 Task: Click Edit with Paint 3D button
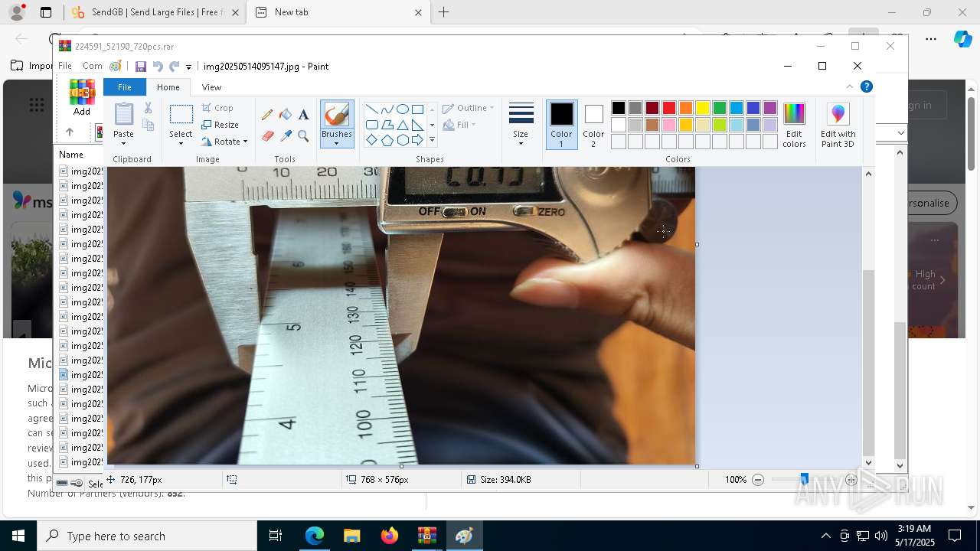click(x=838, y=125)
